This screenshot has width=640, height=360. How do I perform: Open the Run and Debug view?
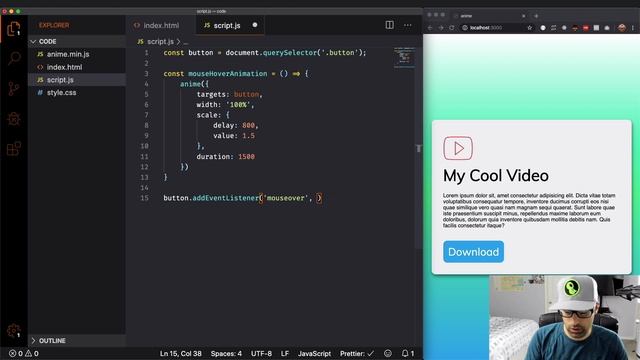14,119
